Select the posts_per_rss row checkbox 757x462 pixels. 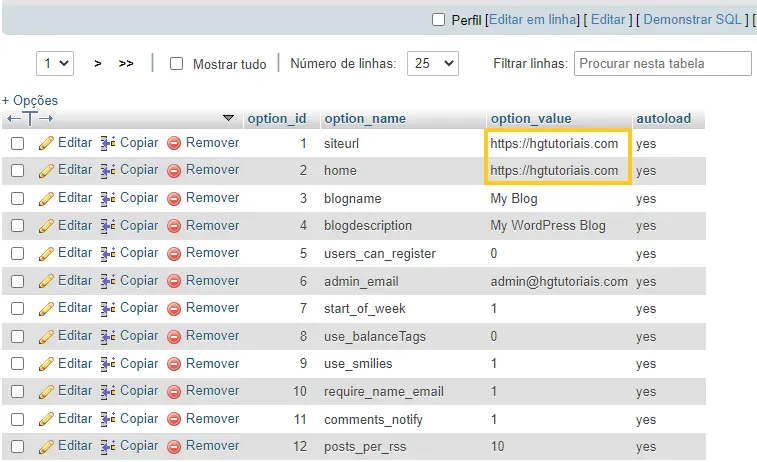point(17,447)
